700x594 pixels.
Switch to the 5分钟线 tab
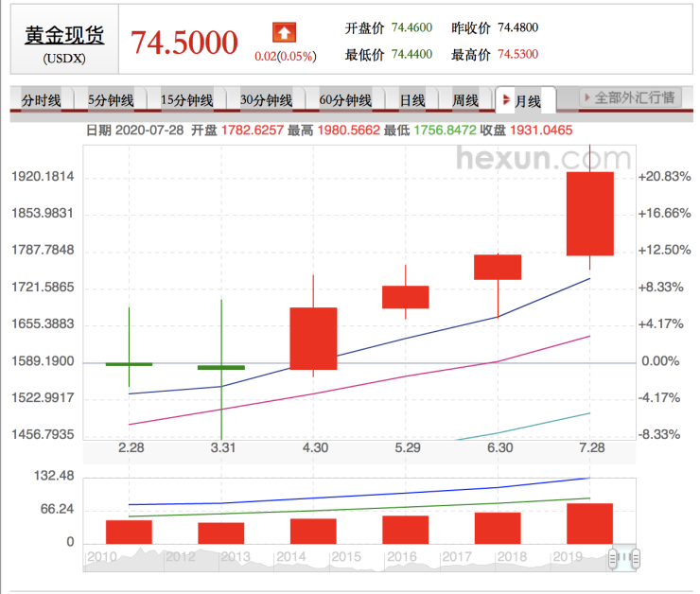111,99
